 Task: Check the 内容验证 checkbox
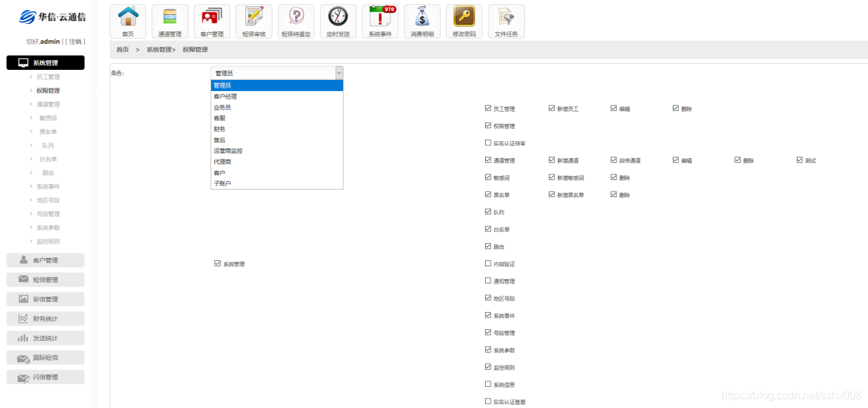click(x=488, y=264)
